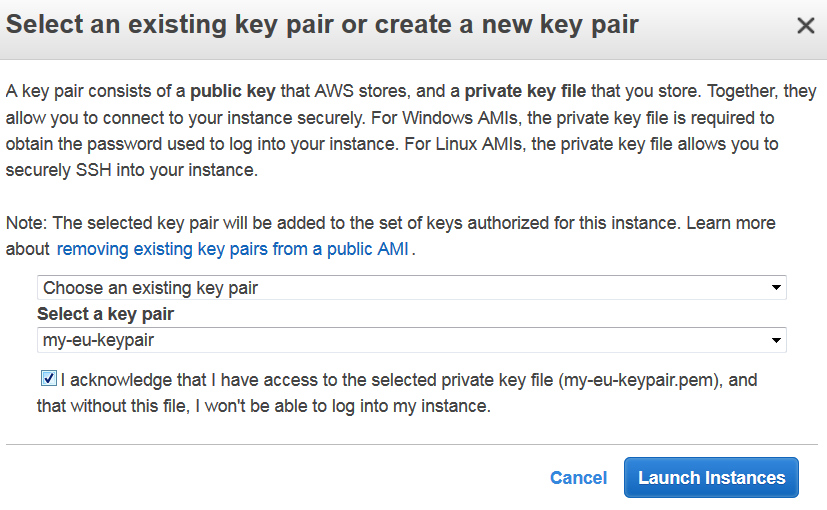
Task: Click the arrow of the key pair option dropdown
Action: point(776,288)
